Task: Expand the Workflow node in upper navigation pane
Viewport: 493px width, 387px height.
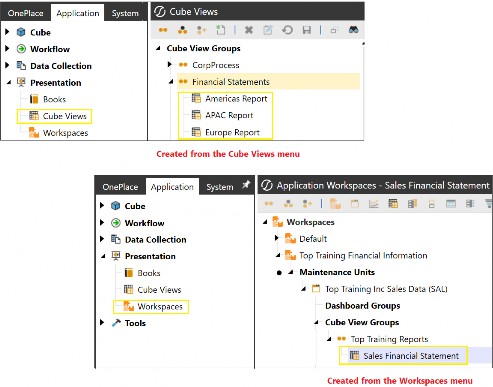Action: click(x=7, y=49)
